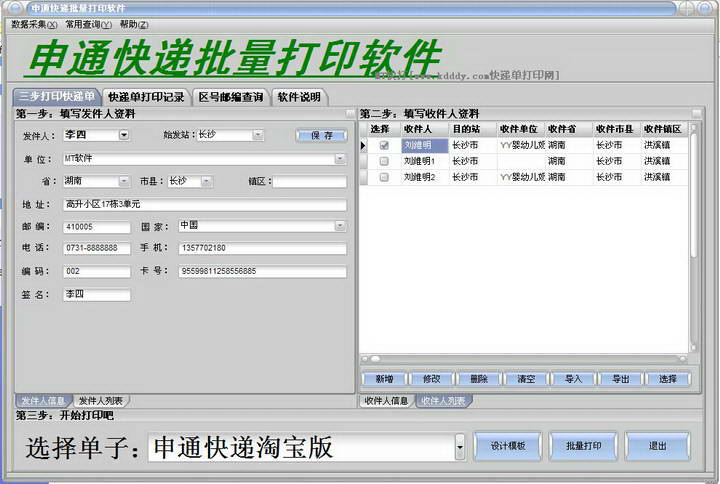Start 批量打印 batch printing

(584, 445)
